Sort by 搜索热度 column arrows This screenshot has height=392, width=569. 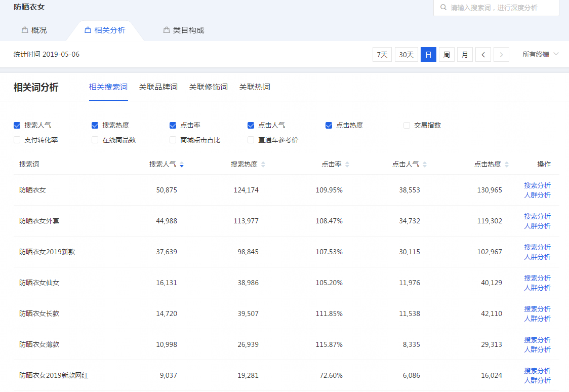coord(263,165)
